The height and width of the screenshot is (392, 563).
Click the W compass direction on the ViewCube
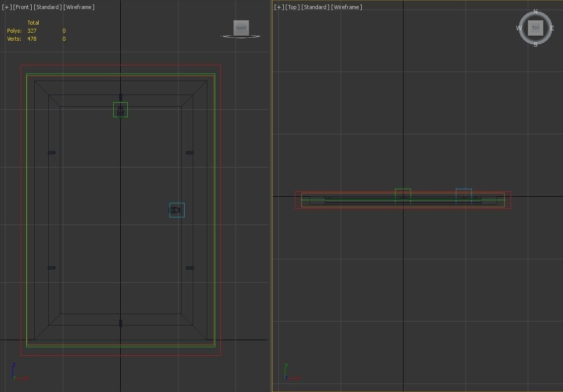[x=519, y=28]
